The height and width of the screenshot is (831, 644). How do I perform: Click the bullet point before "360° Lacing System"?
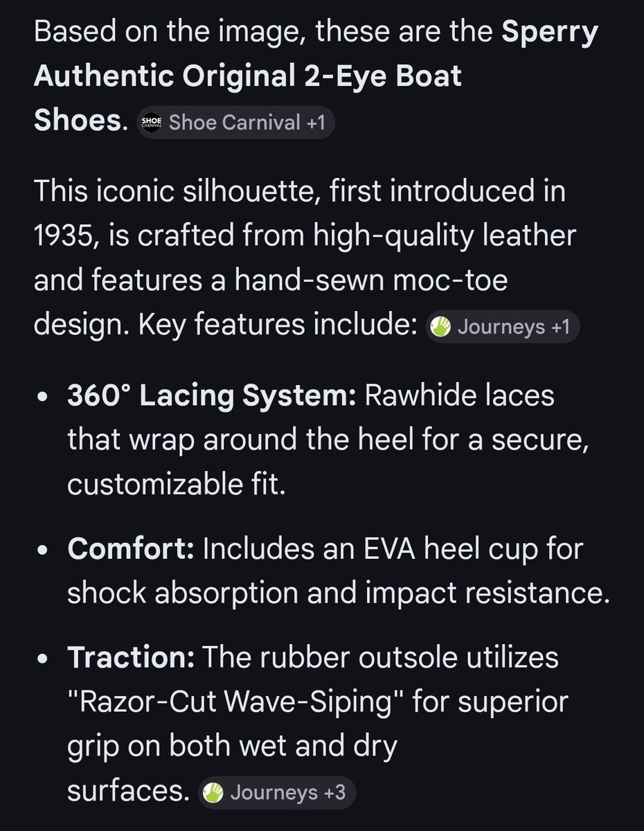point(44,398)
